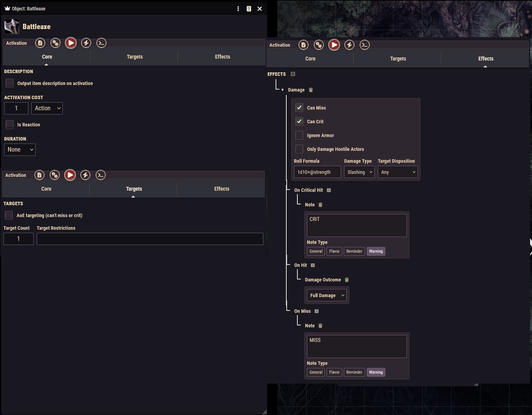
Task: Switch to Effects tab in lower-left panel
Action: pos(222,189)
